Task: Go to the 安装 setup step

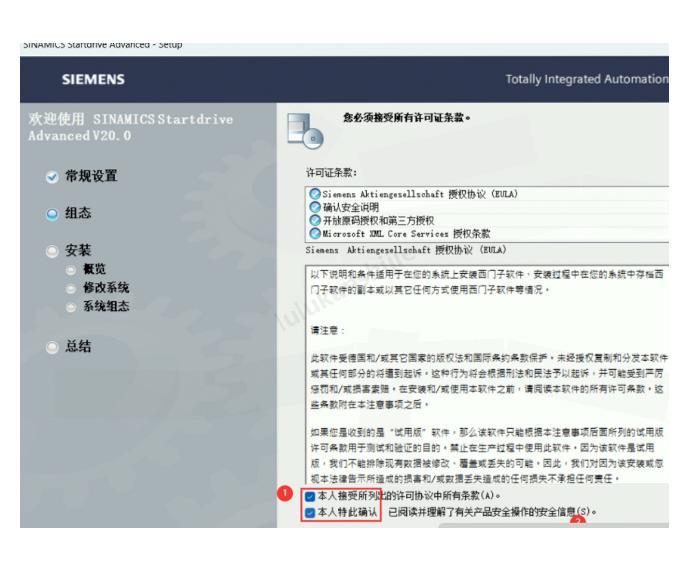Action: click(78, 250)
